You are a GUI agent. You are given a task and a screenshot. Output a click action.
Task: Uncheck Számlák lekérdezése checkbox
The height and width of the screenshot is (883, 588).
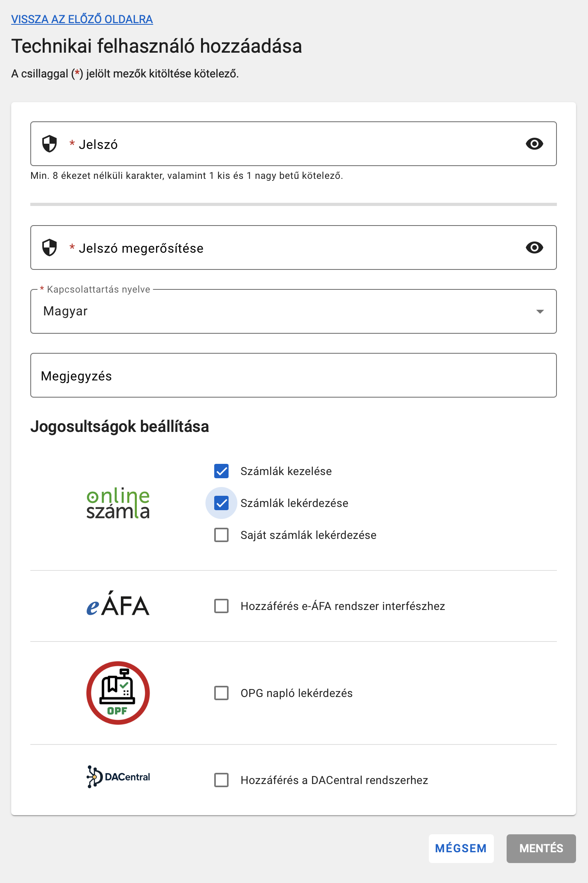point(221,503)
